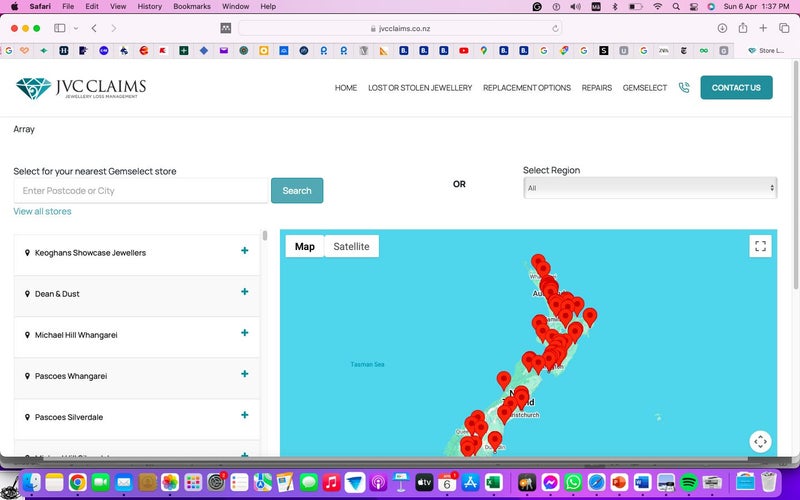The image size is (800, 500).
Task: Click the Safari sidebar toggle icon
Action: click(60, 28)
